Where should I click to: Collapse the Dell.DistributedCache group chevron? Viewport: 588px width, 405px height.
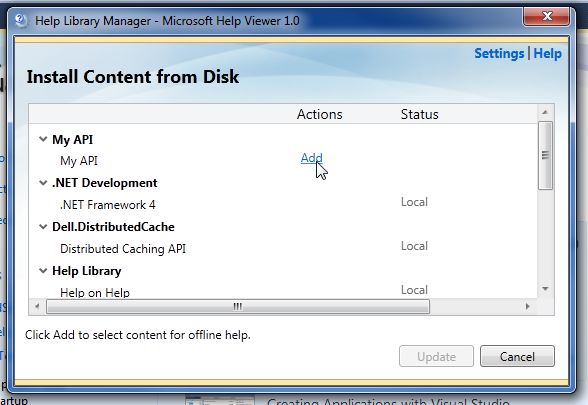click(x=43, y=227)
